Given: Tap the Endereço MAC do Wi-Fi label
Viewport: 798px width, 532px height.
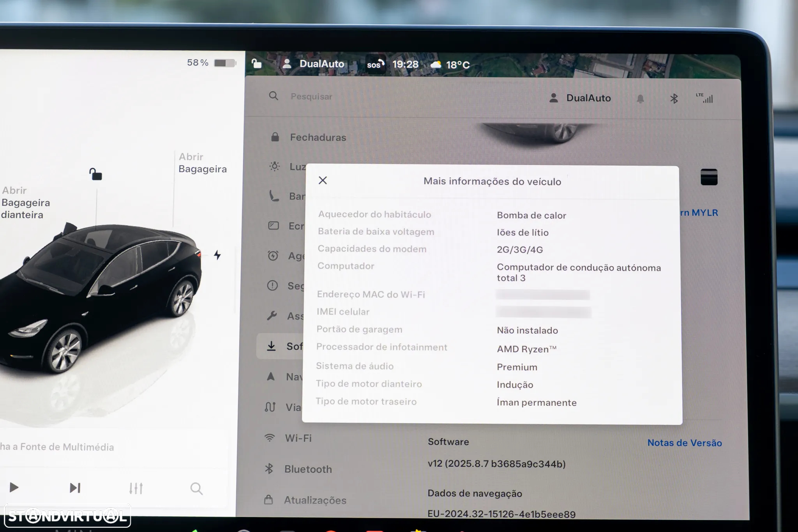Looking at the screenshot, I should [x=371, y=295].
